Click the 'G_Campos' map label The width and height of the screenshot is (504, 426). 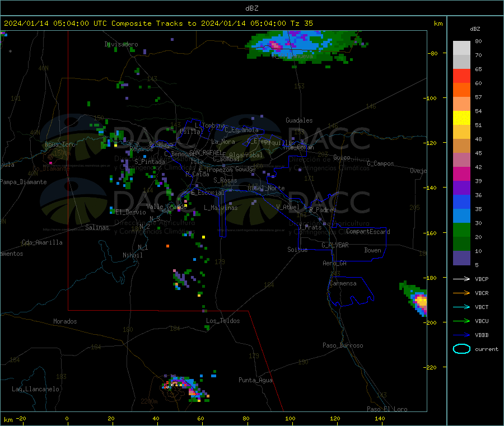pyautogui.click(x=380, y=163)
